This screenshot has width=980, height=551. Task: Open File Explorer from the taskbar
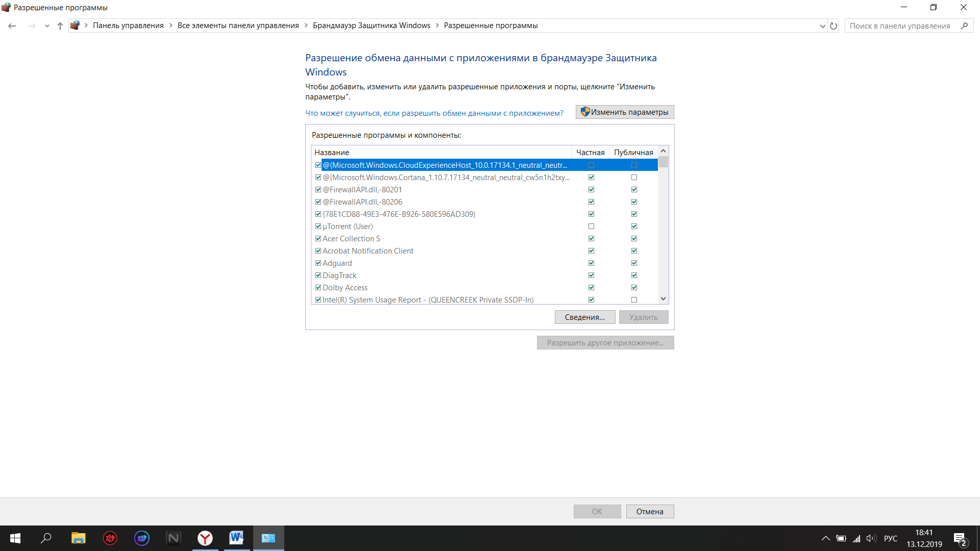pos(78,538)
